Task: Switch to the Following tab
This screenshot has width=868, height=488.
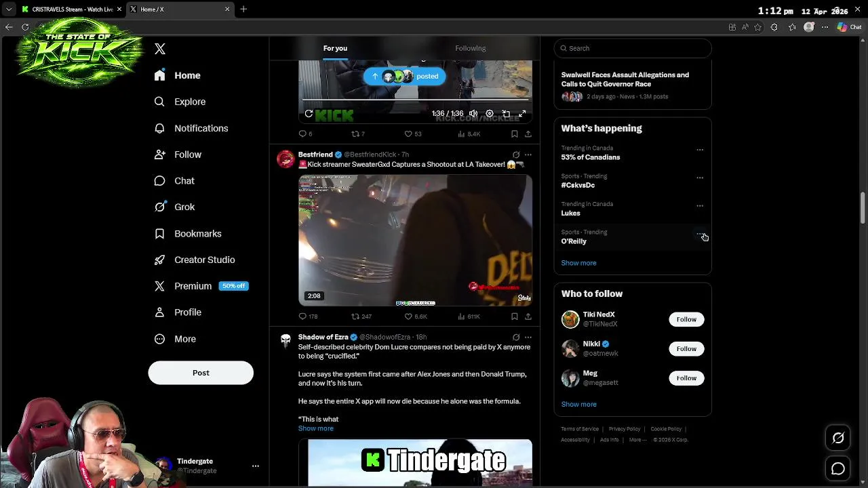Action: [x=470, y=48]
